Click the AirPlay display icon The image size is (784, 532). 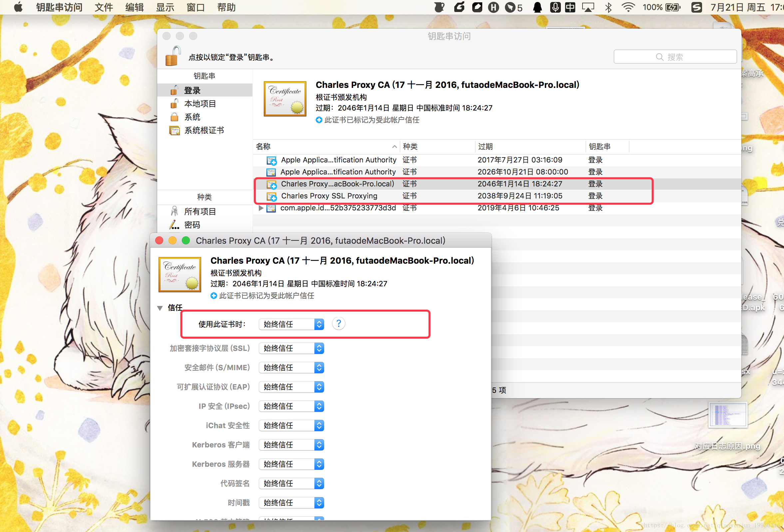coord(588,7)
